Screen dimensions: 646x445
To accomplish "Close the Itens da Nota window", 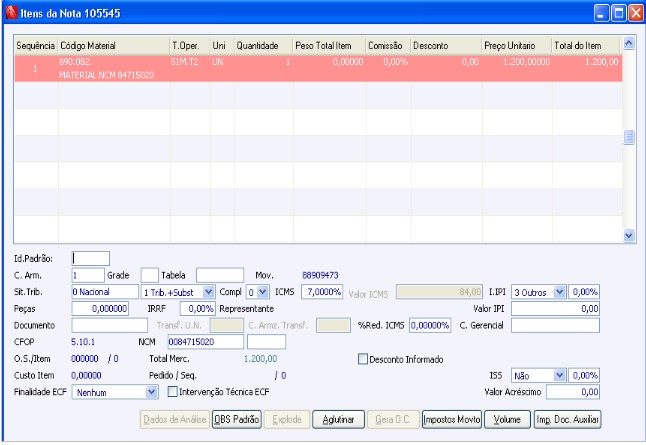I will click(x=636, y=13).
